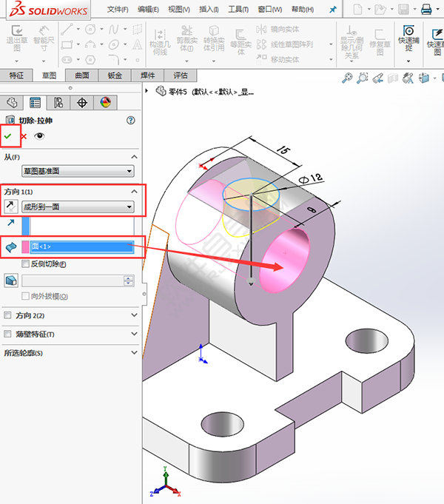444x504 pixels.
Task: Switch to 焊件 tab
Action: pos(147,75)
